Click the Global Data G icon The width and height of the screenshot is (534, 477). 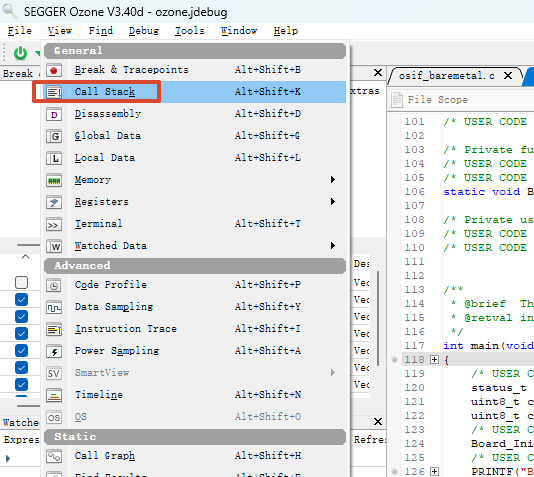point(54,136)
